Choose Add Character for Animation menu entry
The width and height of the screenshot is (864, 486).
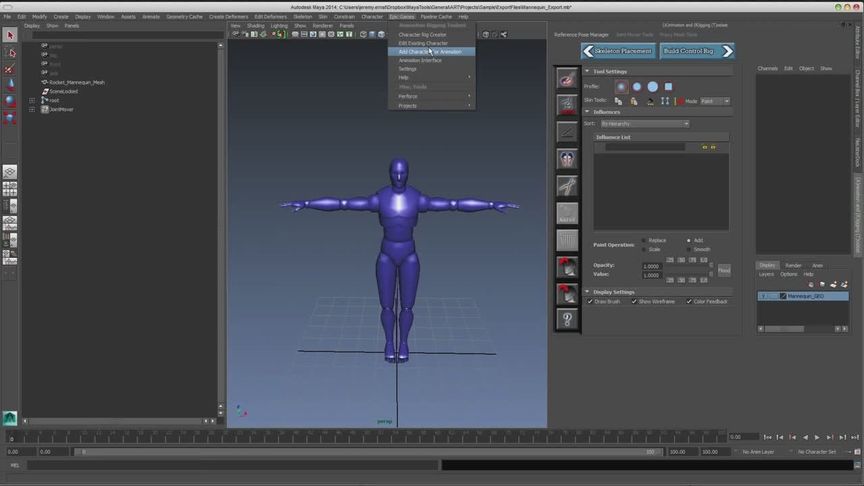430,52
